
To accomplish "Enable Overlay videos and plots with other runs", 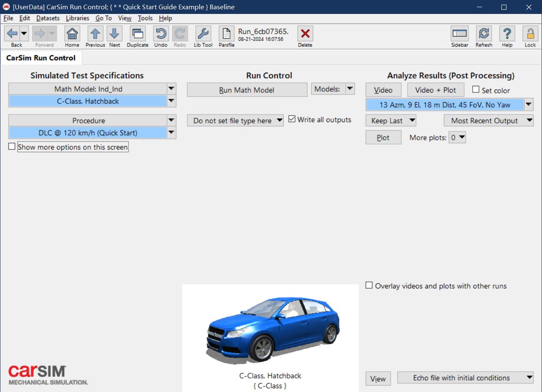I will 369,285.
